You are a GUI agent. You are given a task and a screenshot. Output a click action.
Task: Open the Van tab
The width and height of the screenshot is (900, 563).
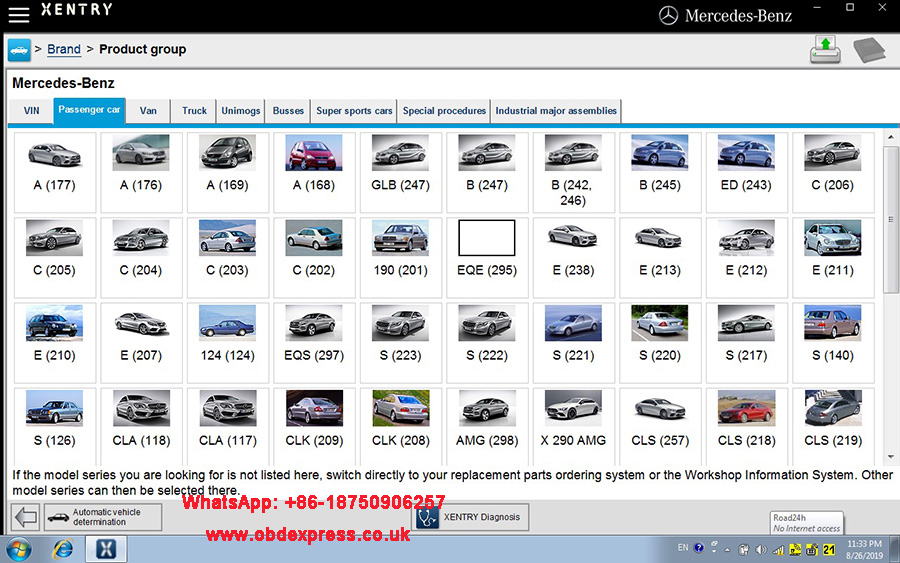coord(148,111)
